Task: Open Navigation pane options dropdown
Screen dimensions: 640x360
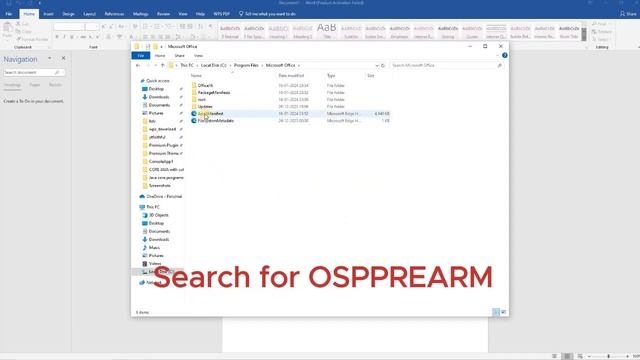Action: [49, 58]
